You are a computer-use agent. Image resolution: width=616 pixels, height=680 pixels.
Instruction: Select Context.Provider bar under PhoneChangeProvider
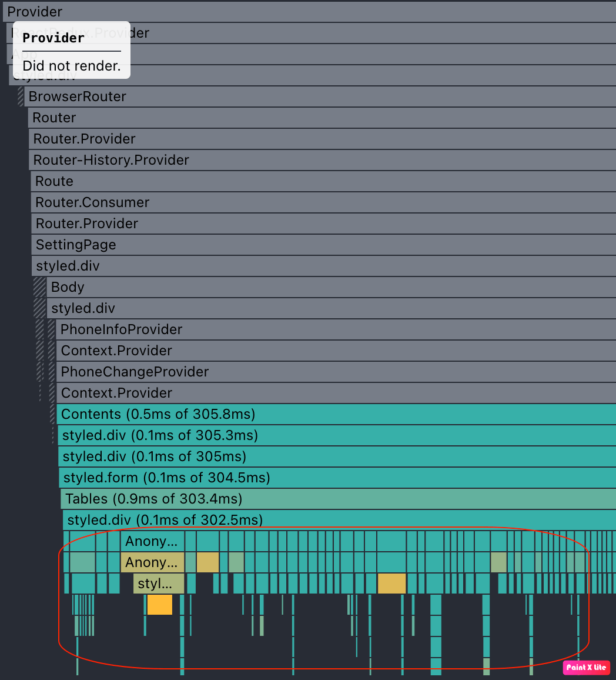pos(336,393)
